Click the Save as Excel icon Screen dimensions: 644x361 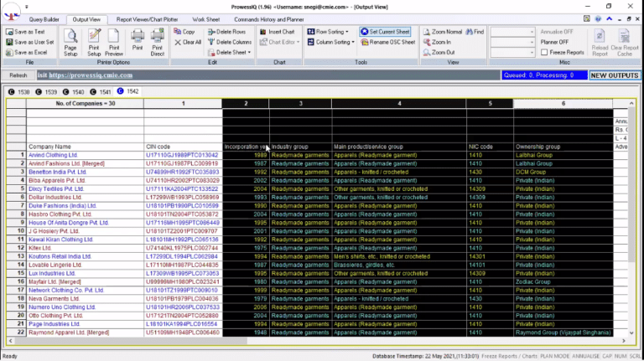[x=8, y=52]
